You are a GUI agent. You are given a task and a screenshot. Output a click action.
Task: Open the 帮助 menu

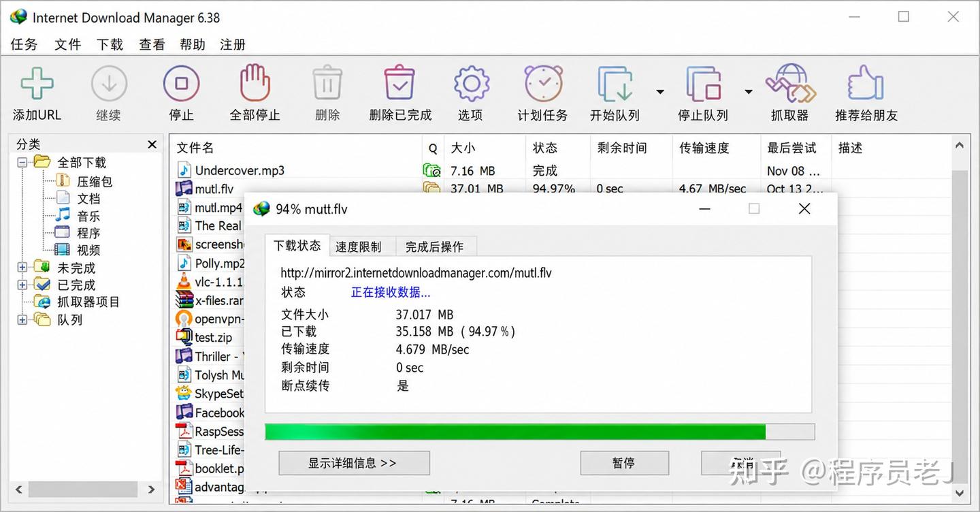tap(193, 44)
